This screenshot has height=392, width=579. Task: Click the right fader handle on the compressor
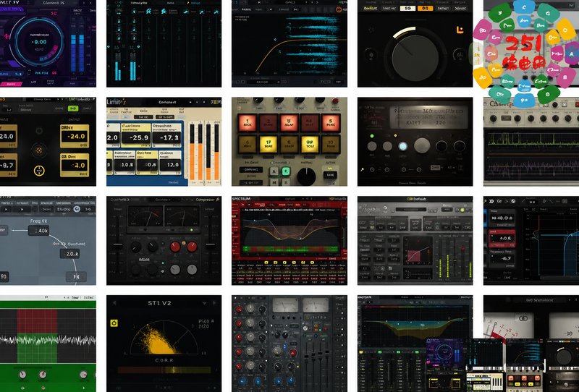click(x=211, y=244)
